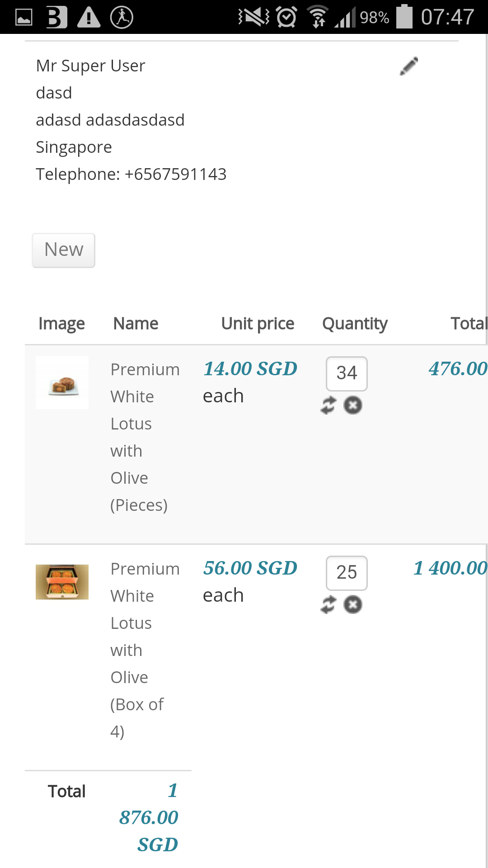
Task: View the single mooncake product thumbnail
Action: click(x=62, y=383)
